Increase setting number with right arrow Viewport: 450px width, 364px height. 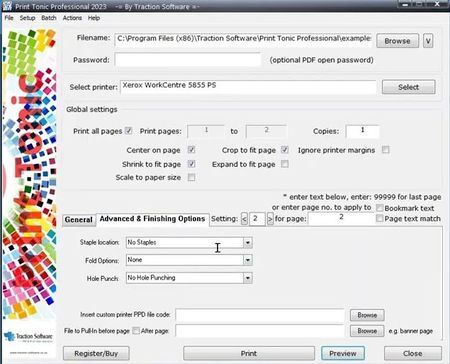pos(270,219)
